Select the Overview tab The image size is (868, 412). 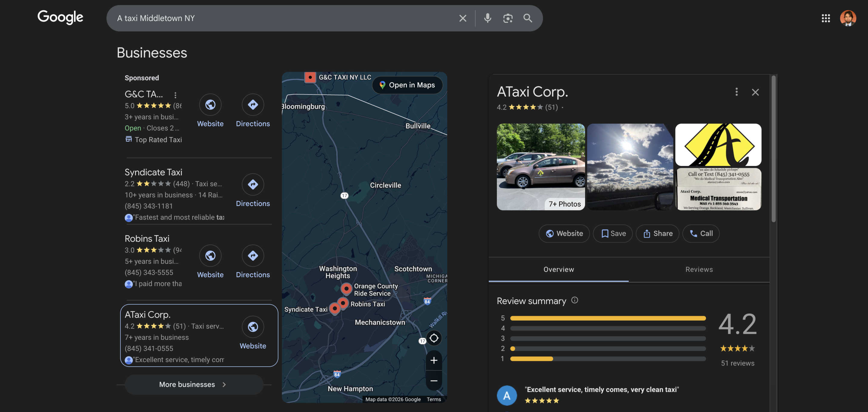click(x=558, y=269)
